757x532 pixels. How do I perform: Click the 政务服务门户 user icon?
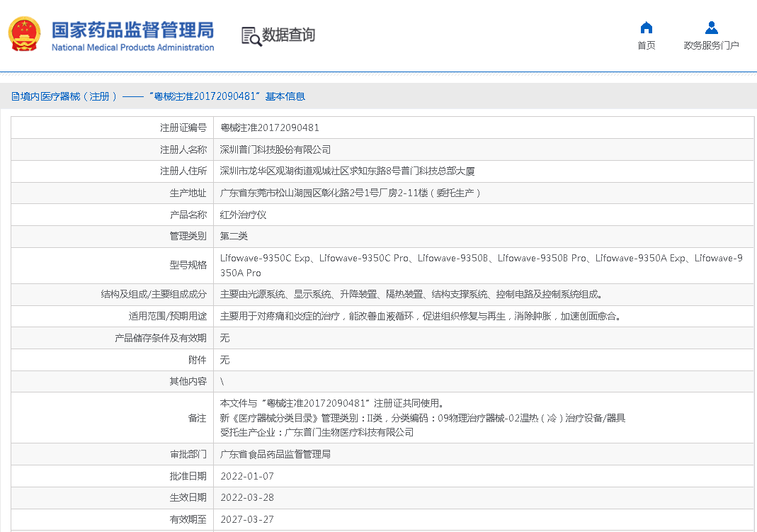coord(711,28)
